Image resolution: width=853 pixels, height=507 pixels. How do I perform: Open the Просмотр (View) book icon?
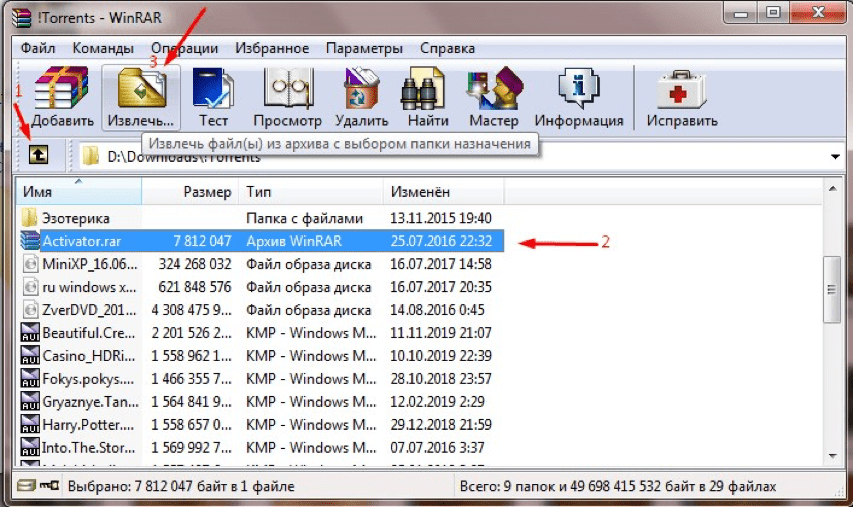point(288,97)
